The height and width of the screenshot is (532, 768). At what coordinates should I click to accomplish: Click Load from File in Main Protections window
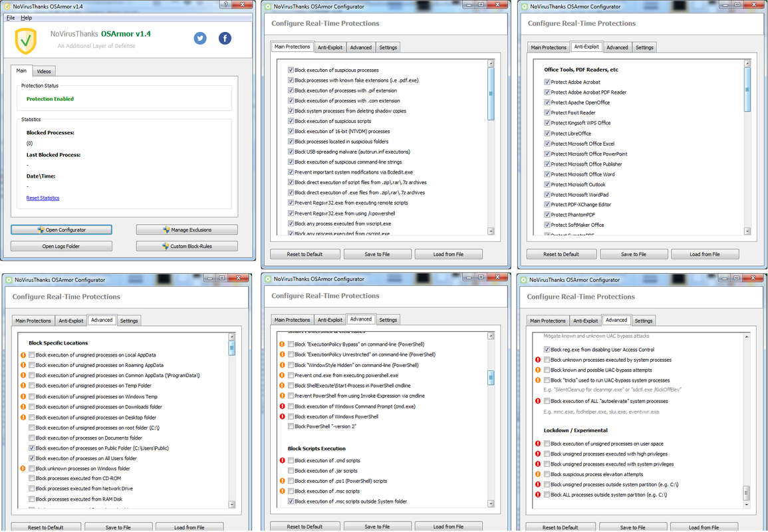pos(448,254)
